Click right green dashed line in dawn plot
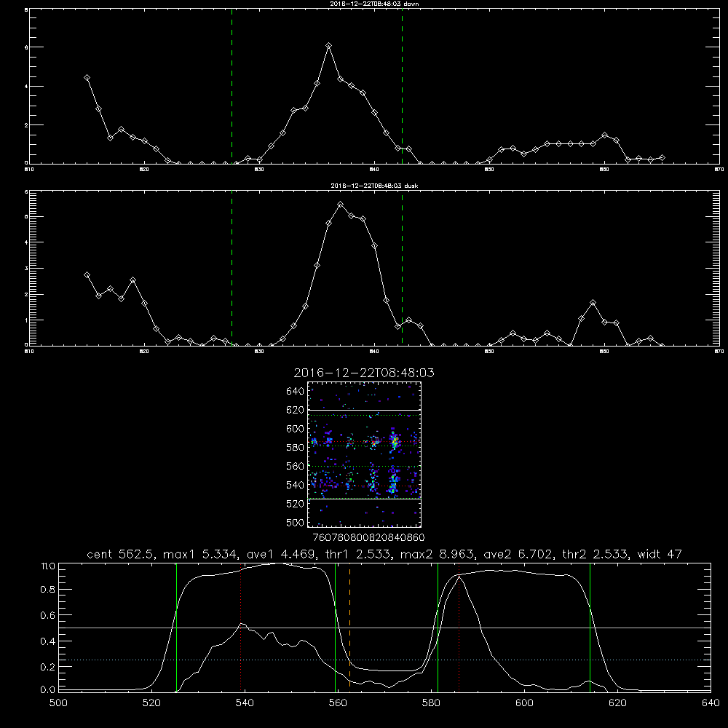This screenshot has height=728, width=728. (402, 87)
